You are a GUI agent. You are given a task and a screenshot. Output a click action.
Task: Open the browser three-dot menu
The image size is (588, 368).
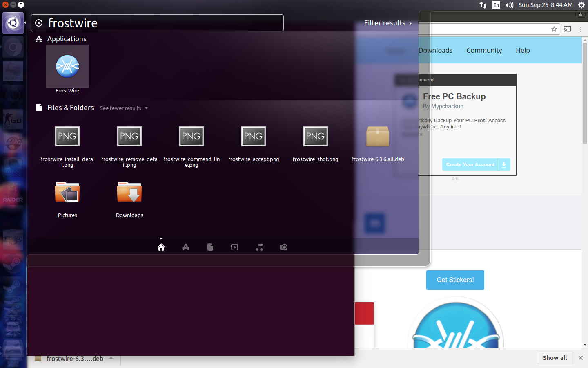[581, 29]
